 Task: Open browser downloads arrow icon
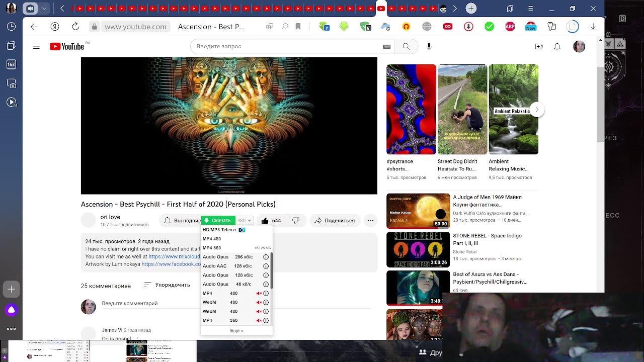[593, 27]
